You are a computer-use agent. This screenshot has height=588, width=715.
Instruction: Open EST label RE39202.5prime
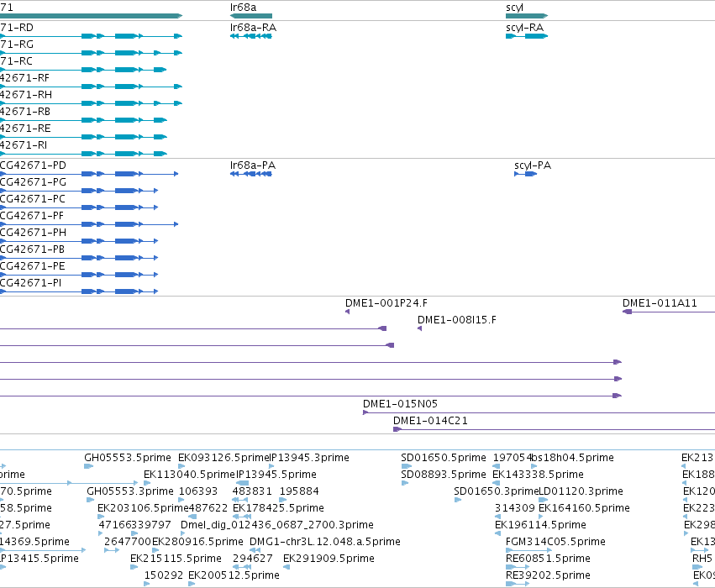pyautogui.click(x=548, y=575)
